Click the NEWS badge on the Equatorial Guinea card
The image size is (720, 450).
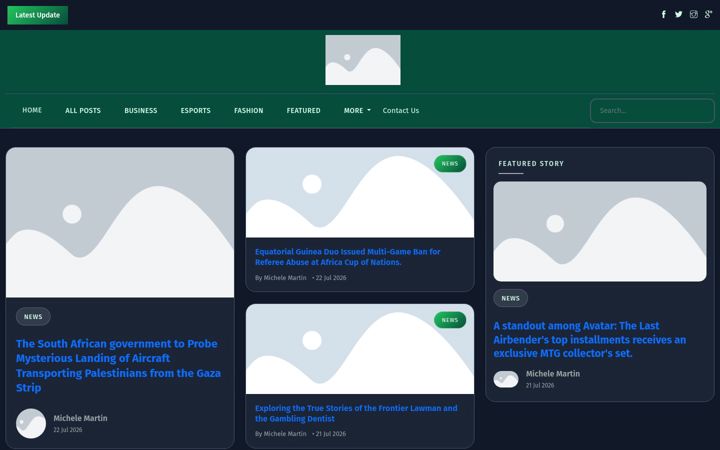[450, 163]
